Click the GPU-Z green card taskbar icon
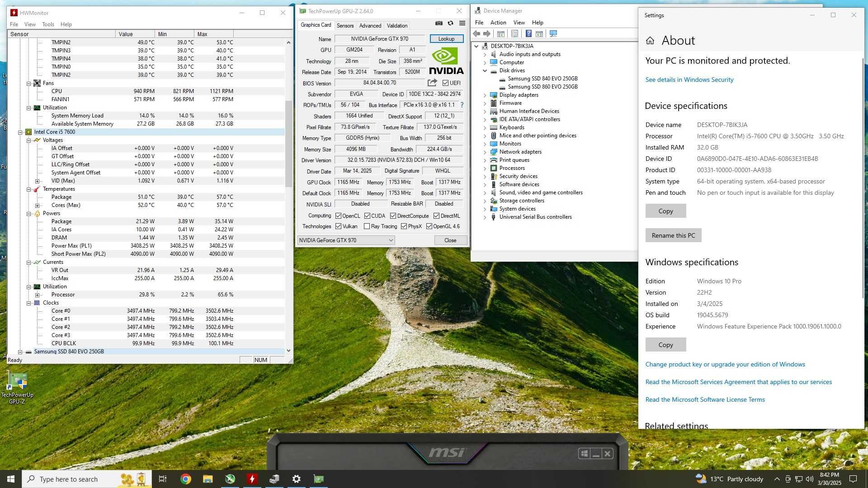Viewport: 868px width, 488px height. coord(319,479)
